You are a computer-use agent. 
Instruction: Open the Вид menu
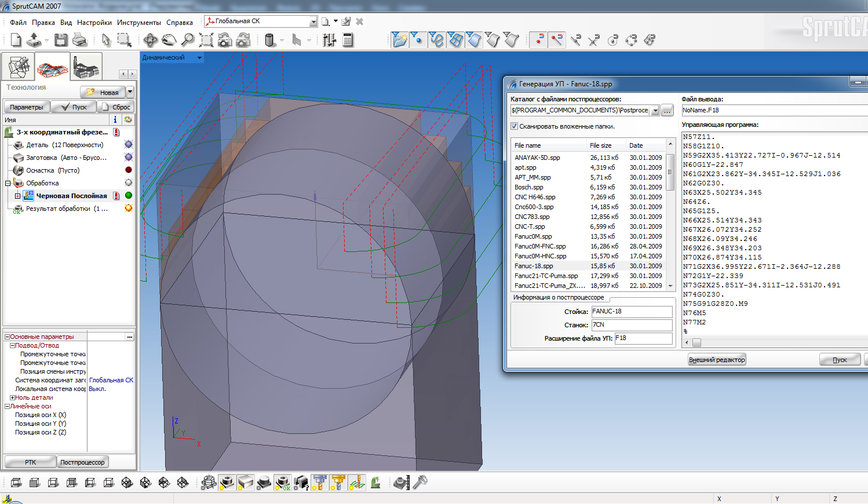(x=66, y=23)
